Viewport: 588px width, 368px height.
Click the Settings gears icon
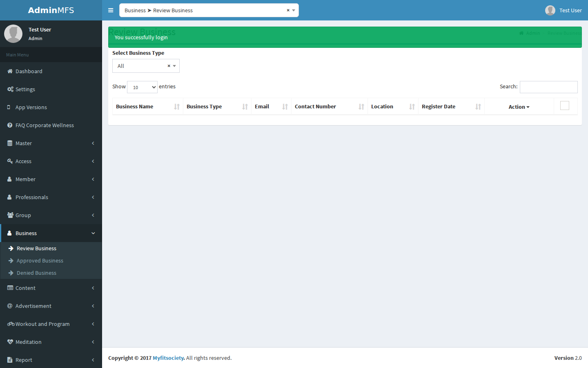click(x=10, y=89)
